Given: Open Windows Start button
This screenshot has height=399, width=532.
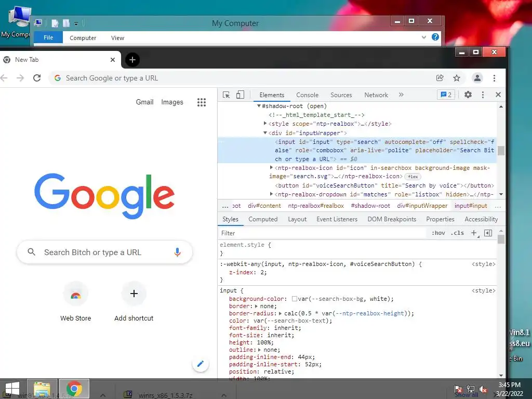Looking at the screenshot, I should [x=12, y=389].
